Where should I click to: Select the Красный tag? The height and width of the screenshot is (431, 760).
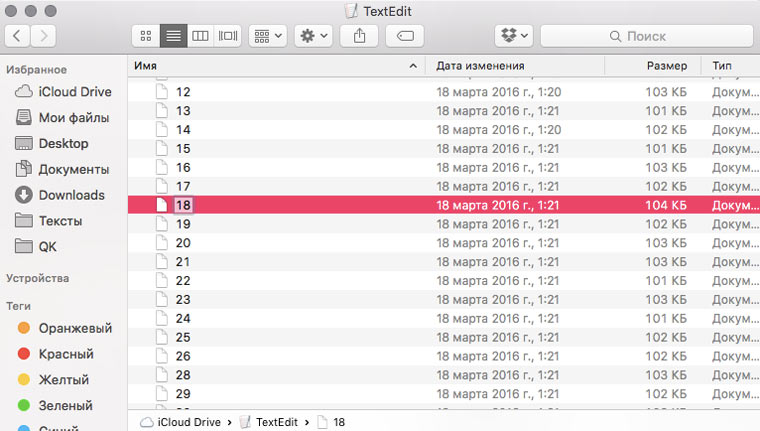[x=56, y=354]
